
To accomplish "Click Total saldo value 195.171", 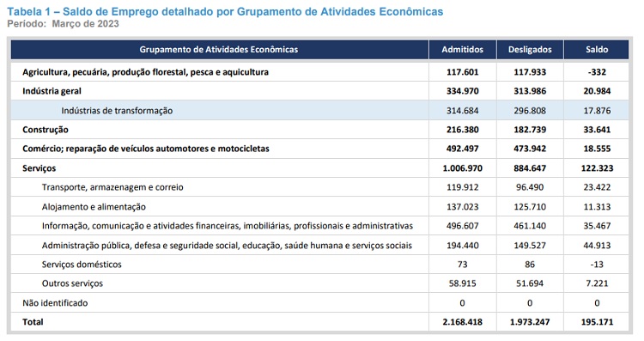I will tap(597, 322).
